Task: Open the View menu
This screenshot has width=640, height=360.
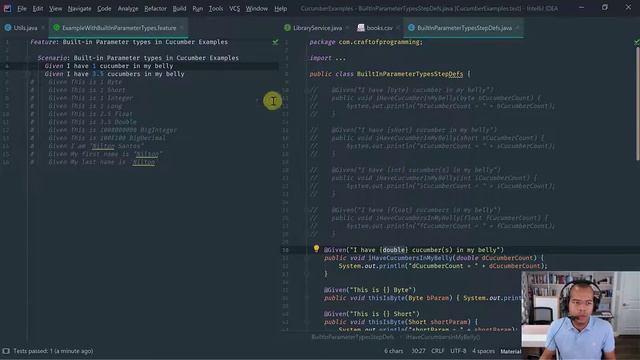Action: pos(56,9)
